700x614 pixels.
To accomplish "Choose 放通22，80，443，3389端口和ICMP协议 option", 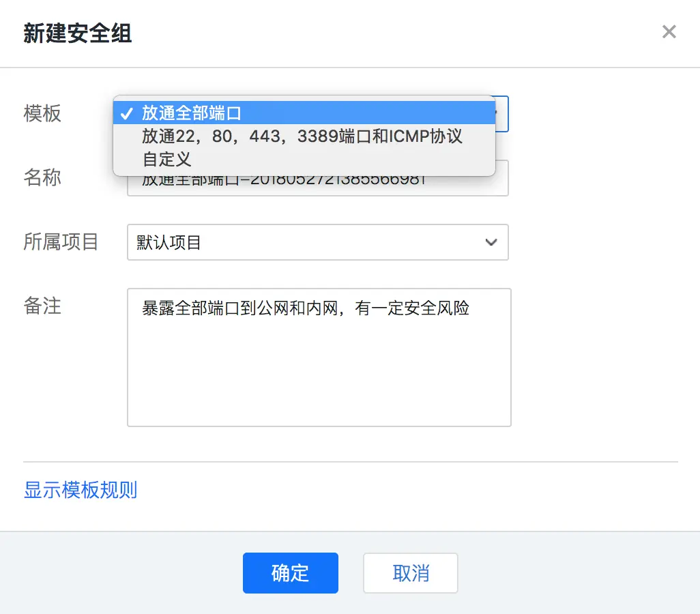I will (304, 136).
